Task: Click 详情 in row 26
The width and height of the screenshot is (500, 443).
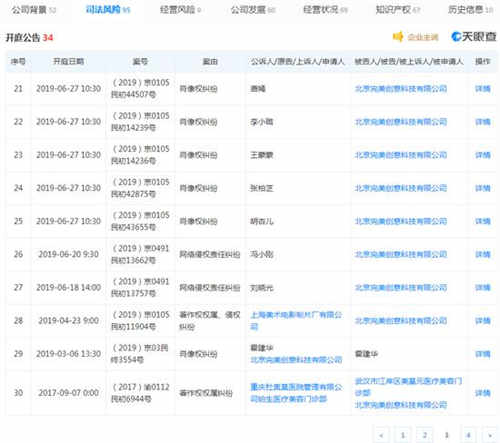Action: 483,255
